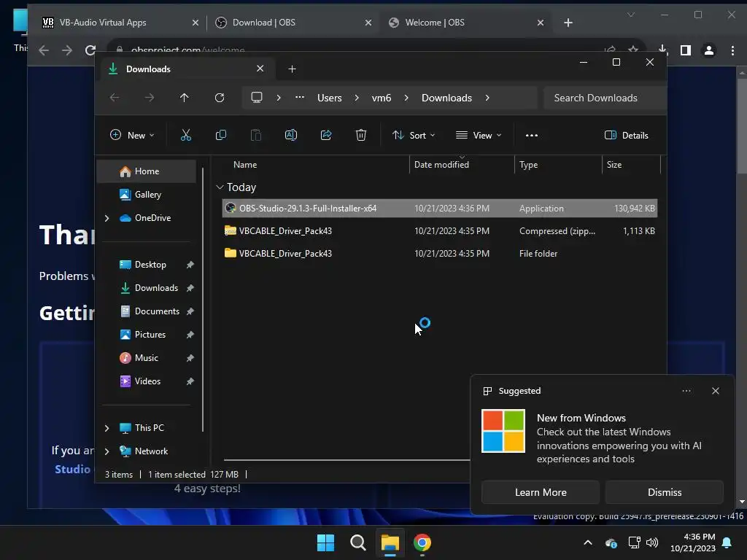Click the address bar ellipsis for hidden path

click(300, 98)
